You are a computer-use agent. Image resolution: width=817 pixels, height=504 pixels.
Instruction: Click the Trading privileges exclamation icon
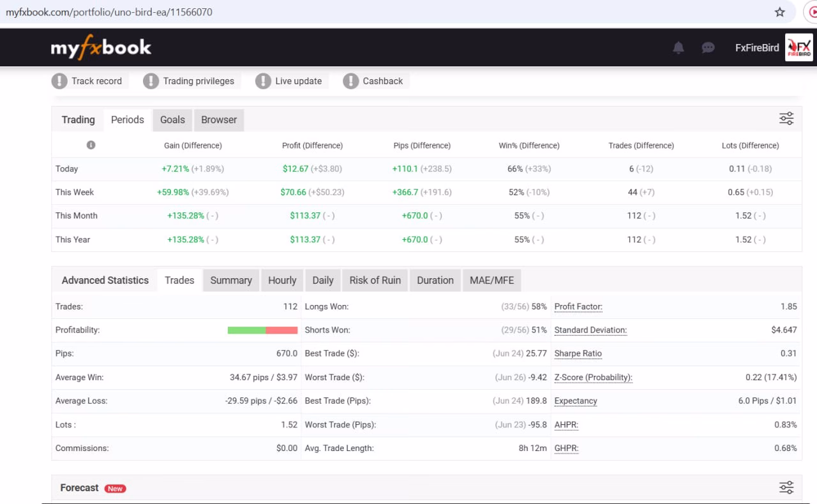151,81
